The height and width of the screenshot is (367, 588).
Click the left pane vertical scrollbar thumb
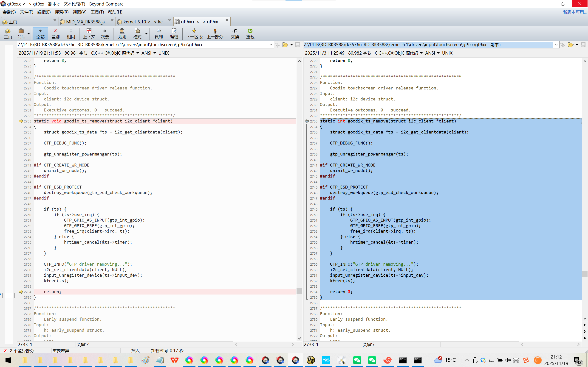[x=299, y=291]
